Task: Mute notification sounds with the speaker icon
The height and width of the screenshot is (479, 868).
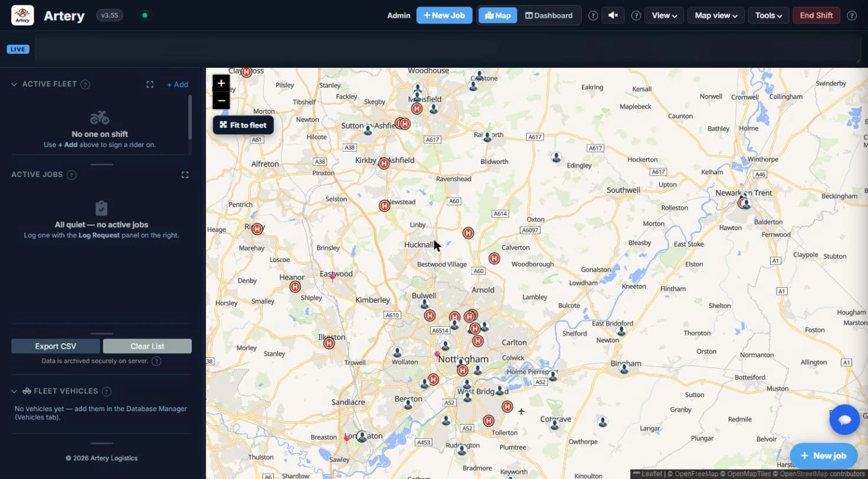Action: click(x=613, y=15)
